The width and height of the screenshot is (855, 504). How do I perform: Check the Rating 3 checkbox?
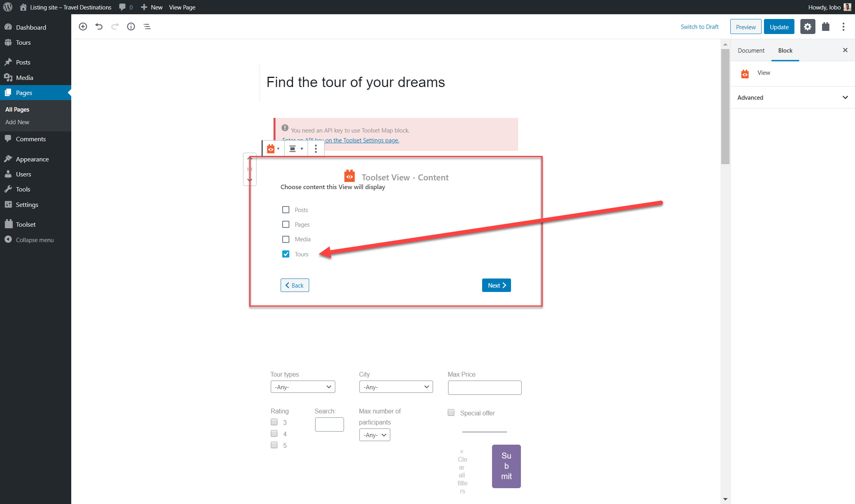[x=274, y=422]
